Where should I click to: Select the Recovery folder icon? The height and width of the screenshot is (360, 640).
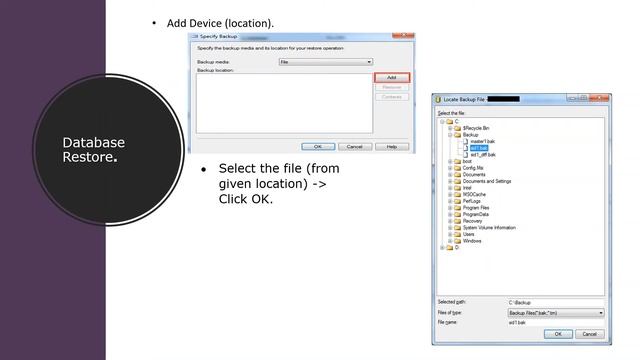[x=458, y=221]
